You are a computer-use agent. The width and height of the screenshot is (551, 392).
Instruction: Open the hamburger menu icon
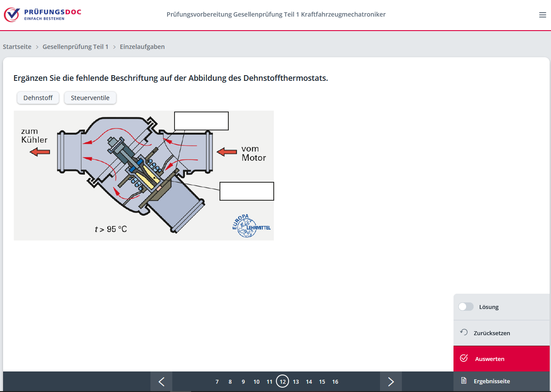click(x=542, y=15)
